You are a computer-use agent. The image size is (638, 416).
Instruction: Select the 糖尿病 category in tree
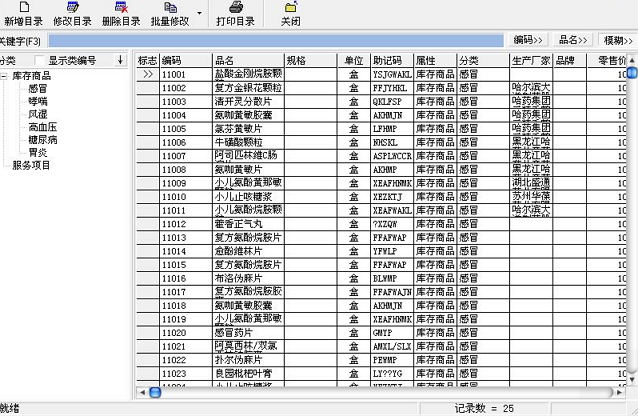[x=43, y=140]
